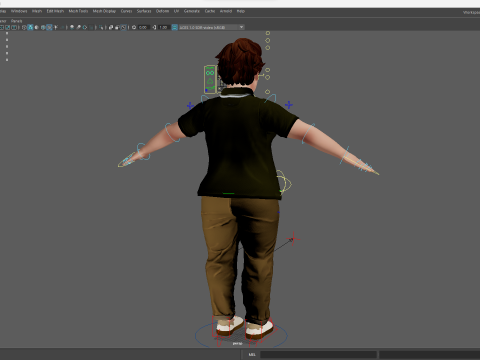Toggle Use Default Material icon

36,27
